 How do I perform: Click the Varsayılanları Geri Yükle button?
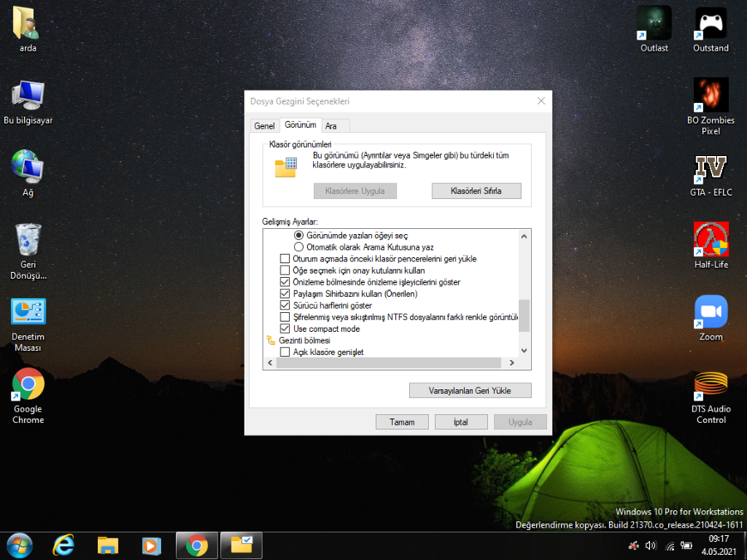click(x=470, y=391)
